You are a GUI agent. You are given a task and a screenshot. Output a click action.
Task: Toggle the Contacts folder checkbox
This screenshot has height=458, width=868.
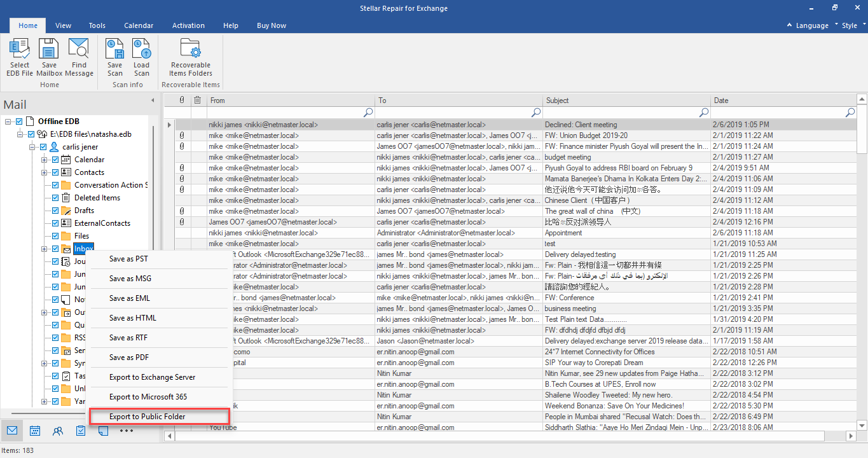[x=55, y=172]
